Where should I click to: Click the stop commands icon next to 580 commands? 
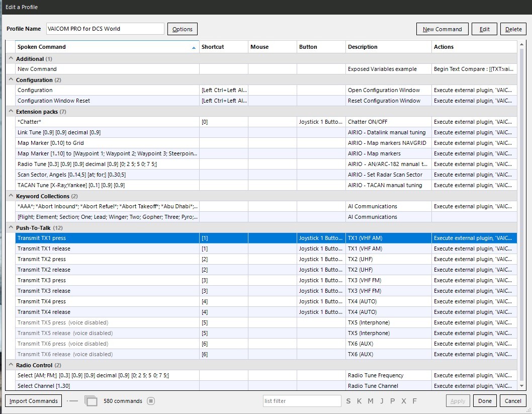tap(151, 401)
